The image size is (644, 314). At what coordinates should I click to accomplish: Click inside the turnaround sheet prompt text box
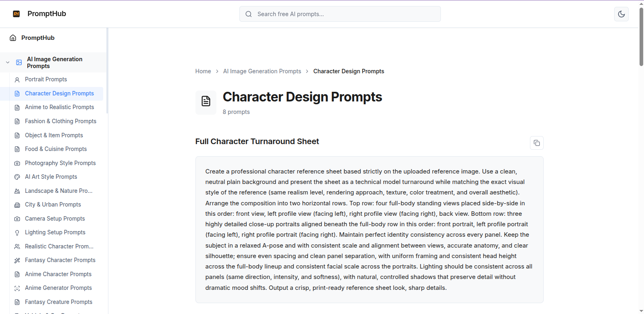370,229
